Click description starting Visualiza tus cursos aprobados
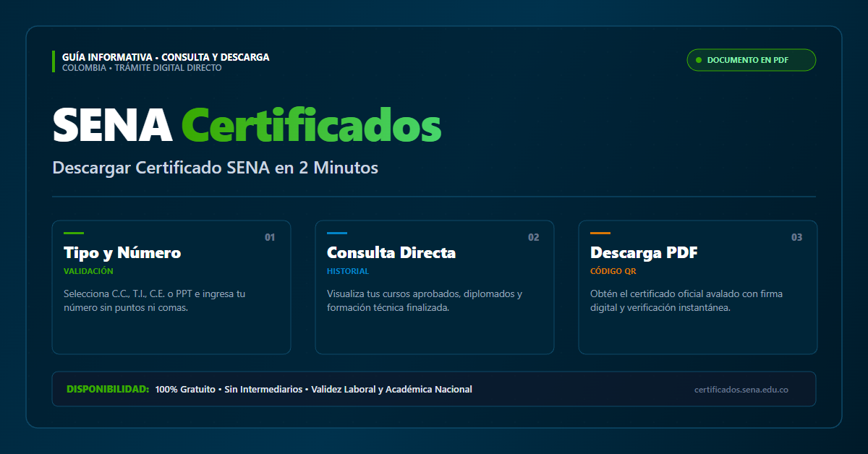 [425, 301]
